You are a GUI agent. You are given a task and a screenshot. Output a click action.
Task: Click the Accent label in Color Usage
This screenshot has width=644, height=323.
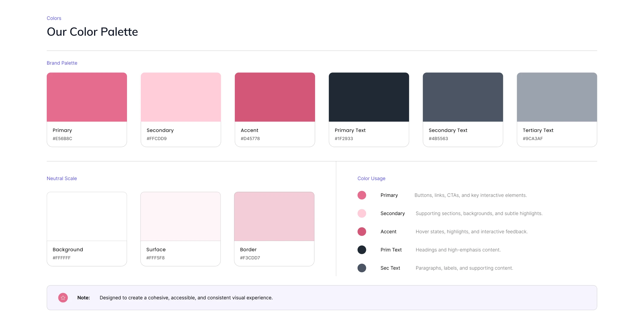(x=388, y=232)
